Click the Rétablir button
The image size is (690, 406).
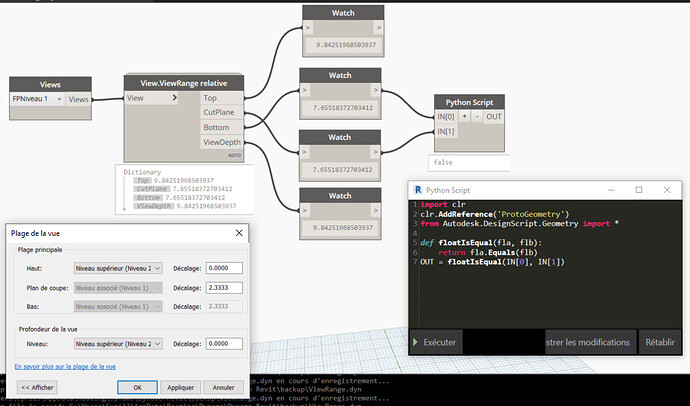tap(660, 342)
